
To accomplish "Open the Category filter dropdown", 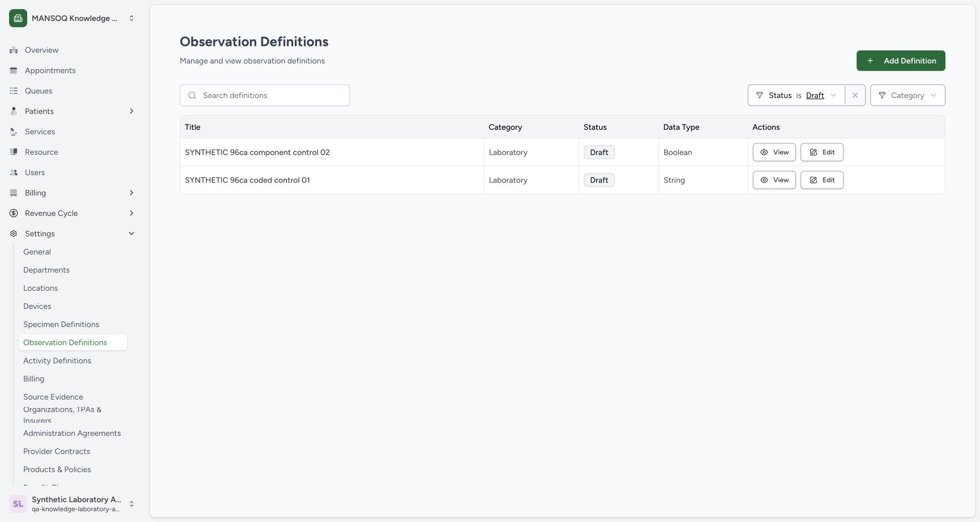I will tap(907, 95).
